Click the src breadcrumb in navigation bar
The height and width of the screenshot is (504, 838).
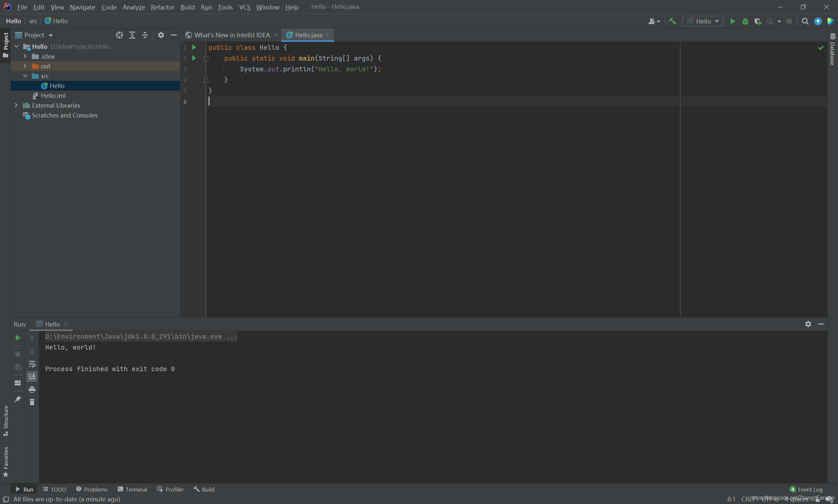[x=33, y=21]
